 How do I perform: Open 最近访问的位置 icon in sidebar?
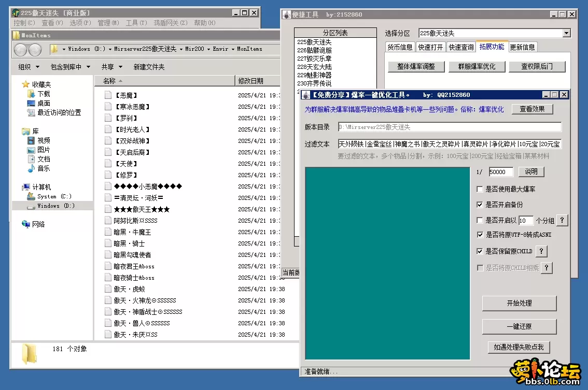[x=31, y=112]
